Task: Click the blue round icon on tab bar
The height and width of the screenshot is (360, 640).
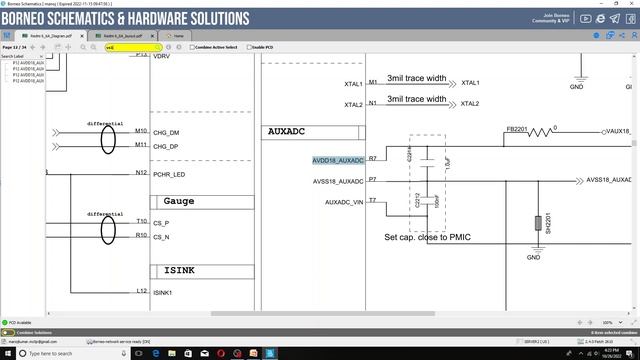Action: [596, 36]
